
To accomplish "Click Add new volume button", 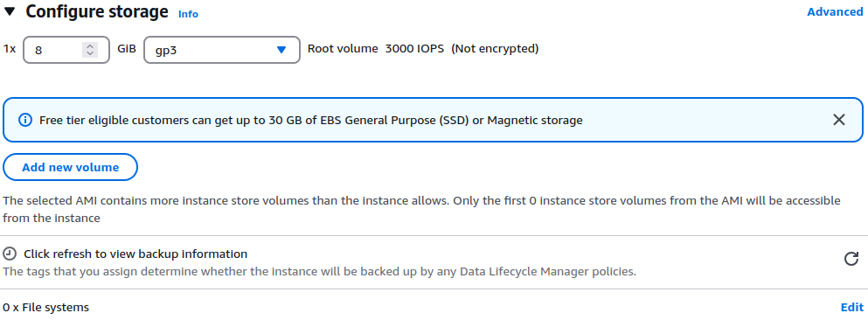I will click(70, 167).
